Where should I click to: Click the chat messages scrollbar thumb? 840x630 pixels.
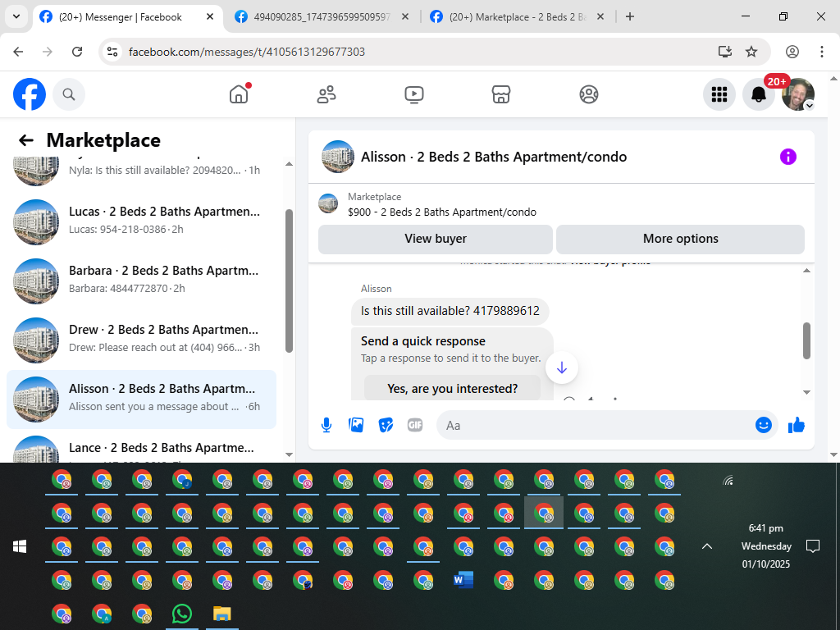pos(807,340)
